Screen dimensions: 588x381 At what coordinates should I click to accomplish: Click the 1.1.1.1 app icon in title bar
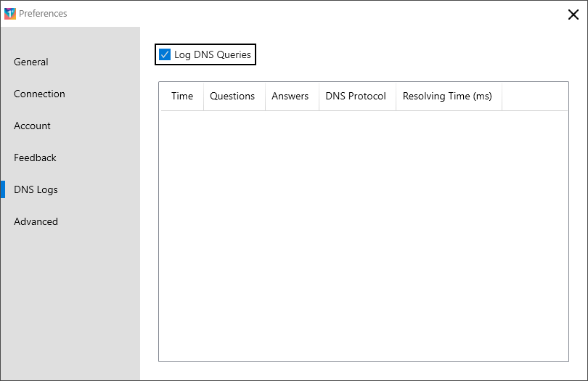(10, 14)
